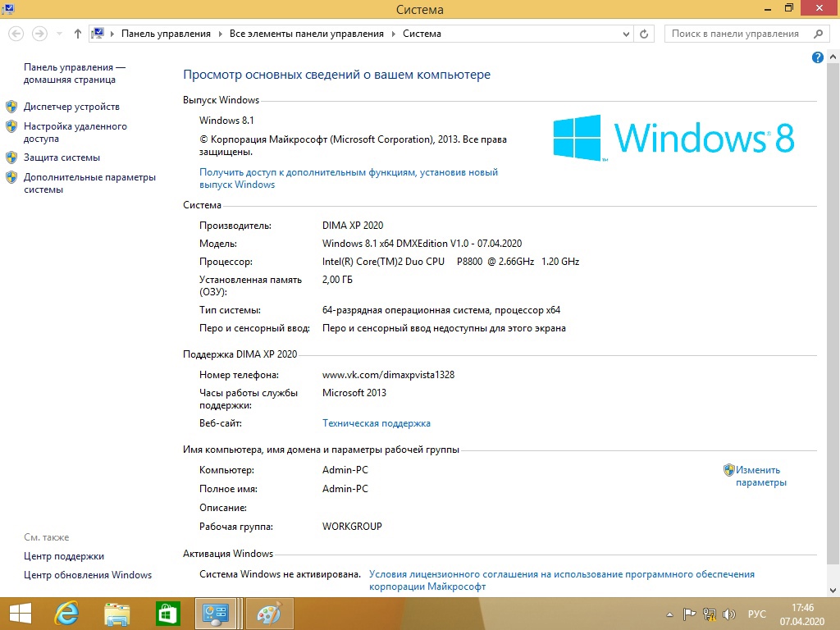Open the recent locations dropdown arrow
This screenshot has height=630, width=840.
(x=59, y=34)
